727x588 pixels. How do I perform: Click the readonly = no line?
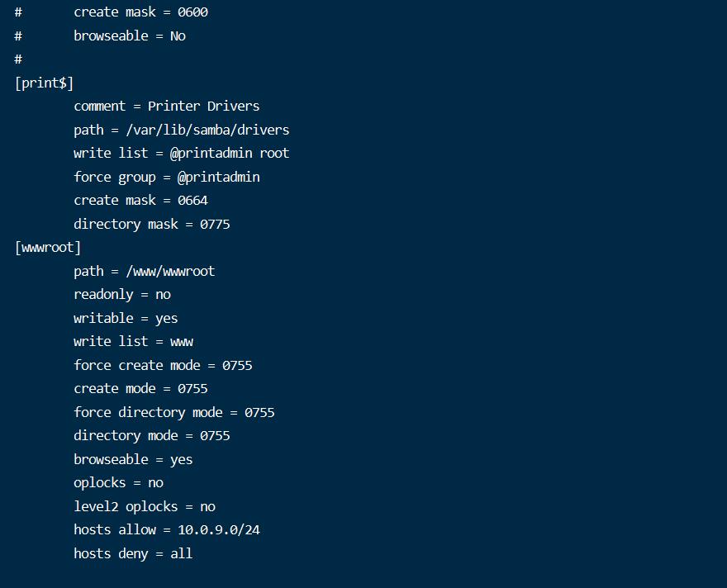coord(122,295)
